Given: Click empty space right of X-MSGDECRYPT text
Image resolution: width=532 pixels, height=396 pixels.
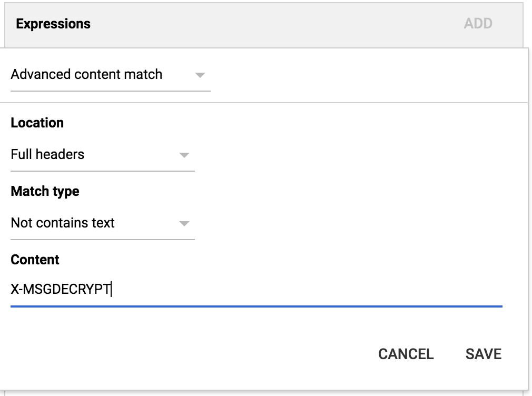Looking at the screenshot, I should click(306, 289).
